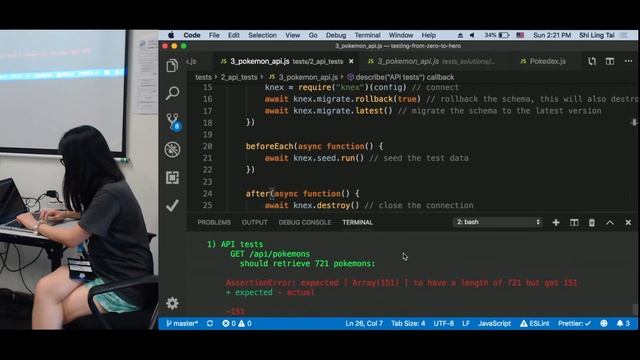Open the Selection menu
This screenshot has height=360, width=640.
[262, 35]
